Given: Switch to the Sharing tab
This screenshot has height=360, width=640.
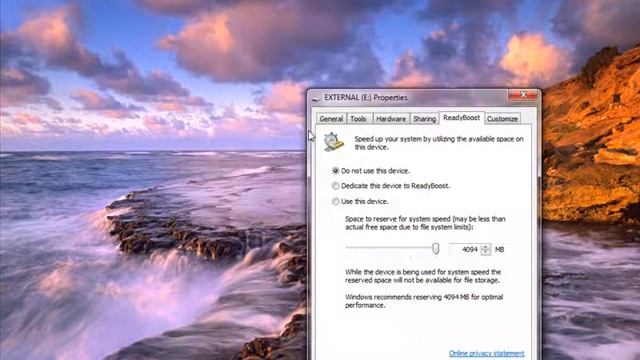Looking at the screenshot, I should tap(424, 119).
